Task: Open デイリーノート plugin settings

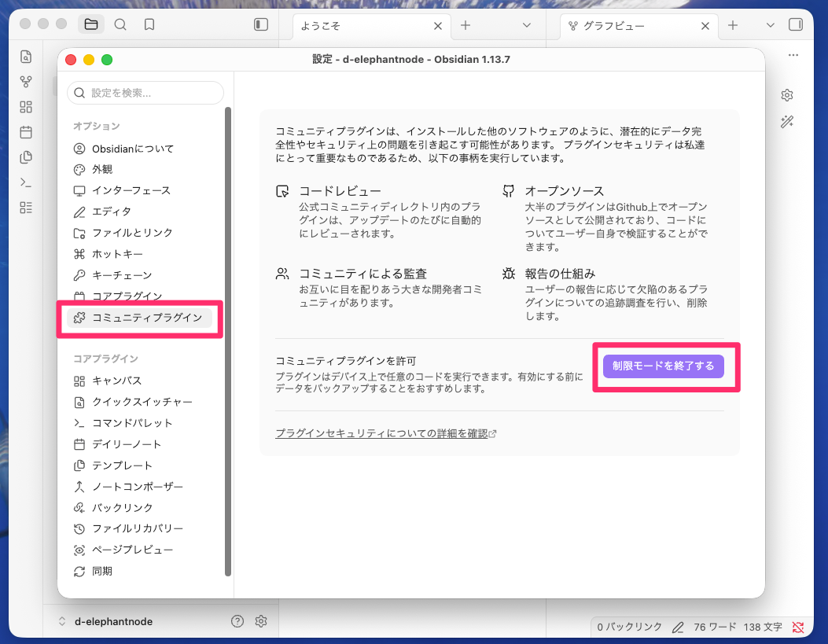Action: [x=139, y=444]
